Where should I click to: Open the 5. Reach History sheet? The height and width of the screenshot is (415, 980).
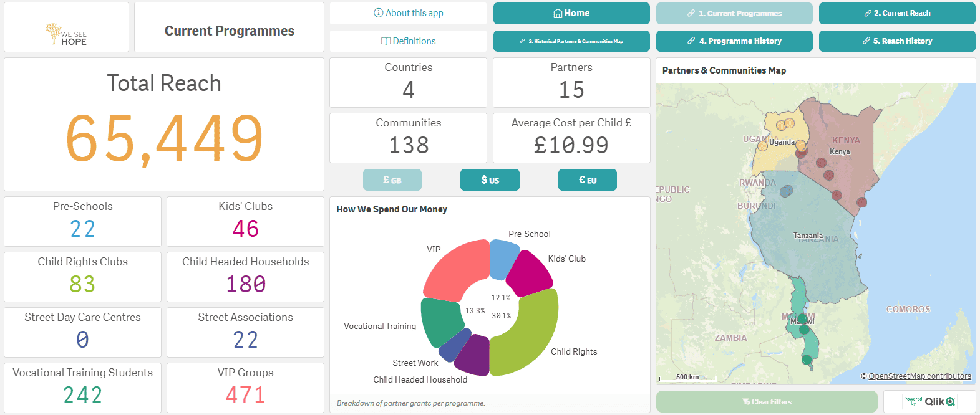[897, 41]
